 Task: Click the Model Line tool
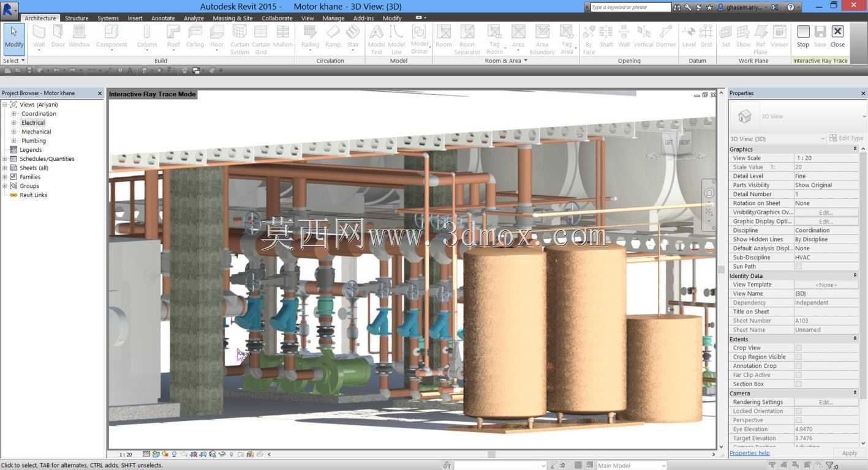coord(396,40)
